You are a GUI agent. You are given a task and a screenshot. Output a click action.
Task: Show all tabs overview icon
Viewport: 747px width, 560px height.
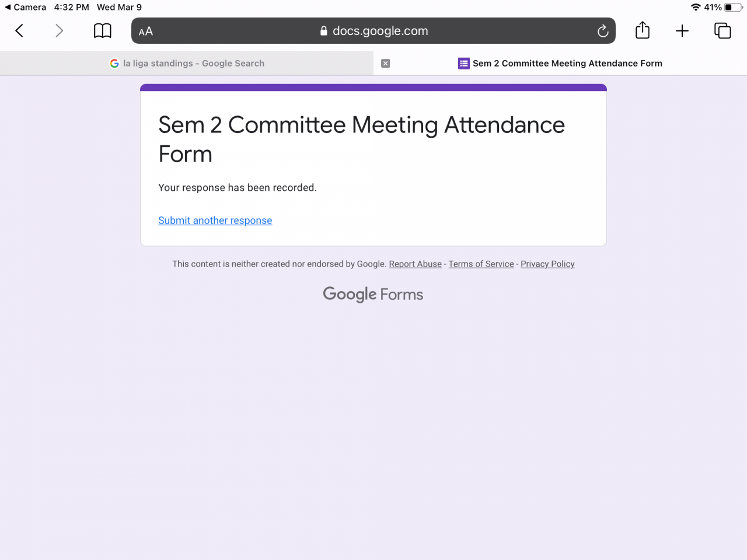pyautogui.click(x=722, y=31)
